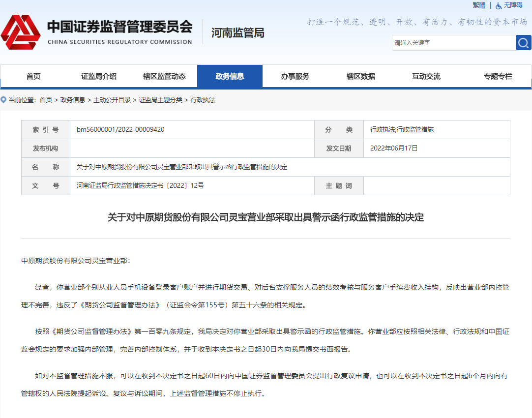The image size is (532, 418).
Task: Switch to Traditional Chinese via 繁體 link
Action: [479, 5]
